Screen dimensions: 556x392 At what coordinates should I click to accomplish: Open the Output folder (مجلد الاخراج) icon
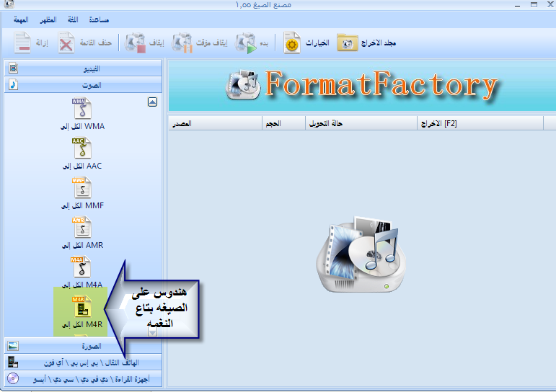click(x=348, y=43)
